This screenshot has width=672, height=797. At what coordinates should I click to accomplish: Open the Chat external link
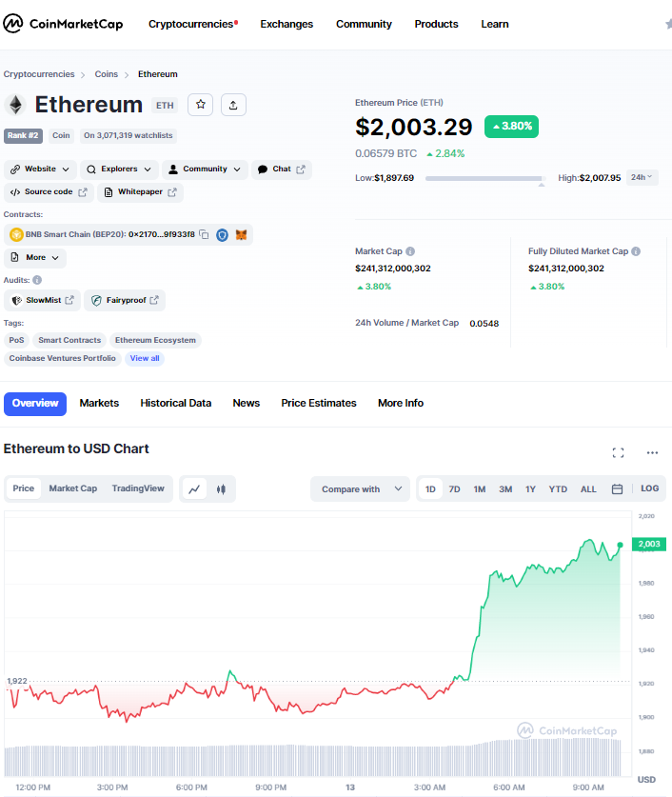tap(282, 169)
